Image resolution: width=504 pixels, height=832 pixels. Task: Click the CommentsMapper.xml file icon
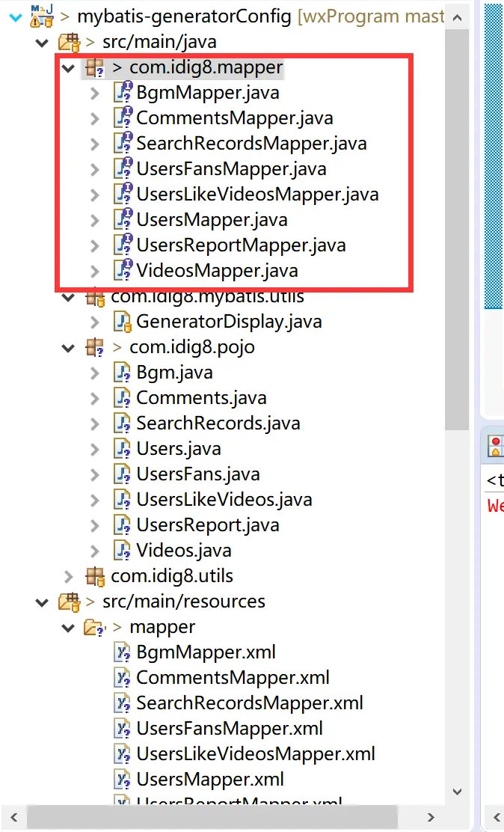[x=123, y=678]
